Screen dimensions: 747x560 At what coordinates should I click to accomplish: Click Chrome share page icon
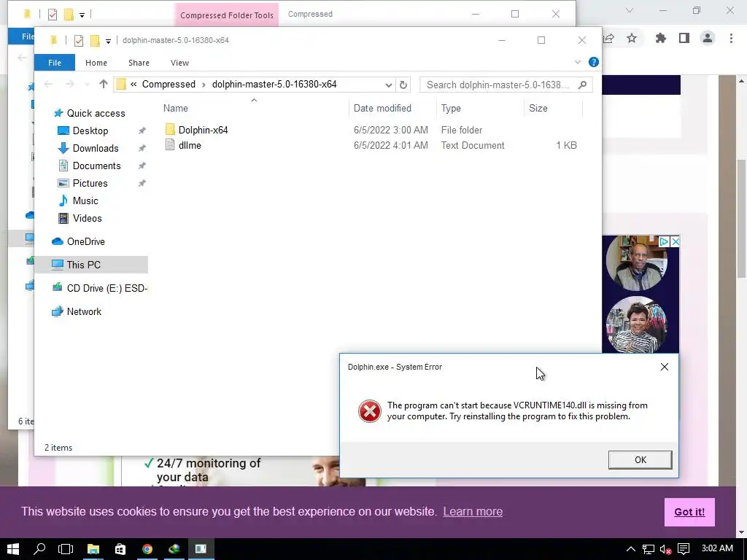coord(608,38)
